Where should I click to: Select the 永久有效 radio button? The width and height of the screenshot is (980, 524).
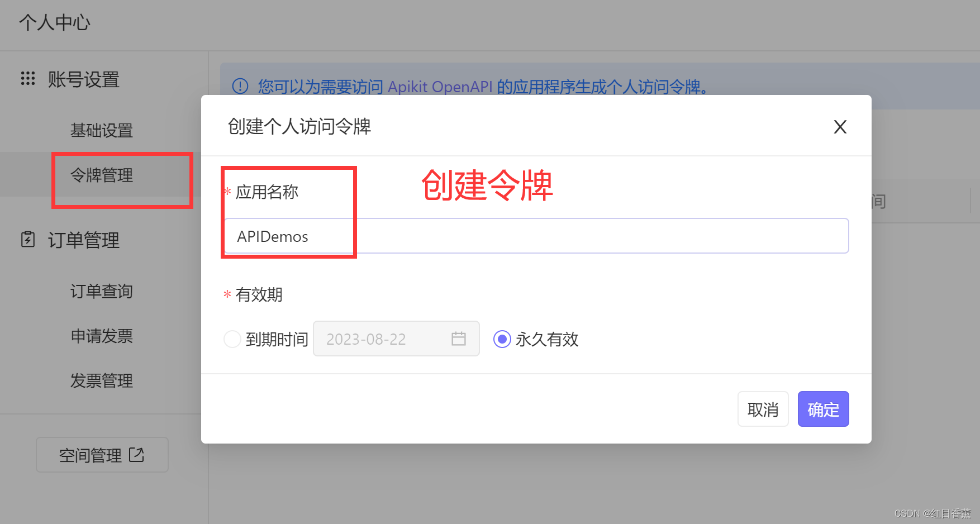502,339
